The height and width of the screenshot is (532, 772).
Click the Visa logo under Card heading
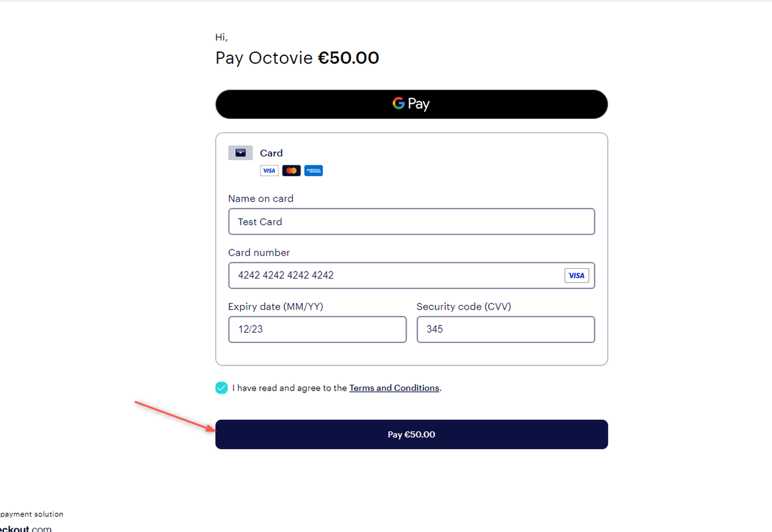[269, 170]
